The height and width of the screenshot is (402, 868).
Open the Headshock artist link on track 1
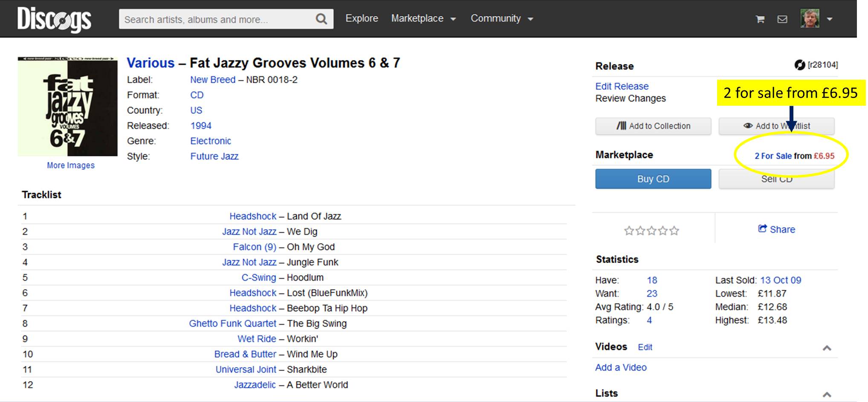(x=253, y=217)
